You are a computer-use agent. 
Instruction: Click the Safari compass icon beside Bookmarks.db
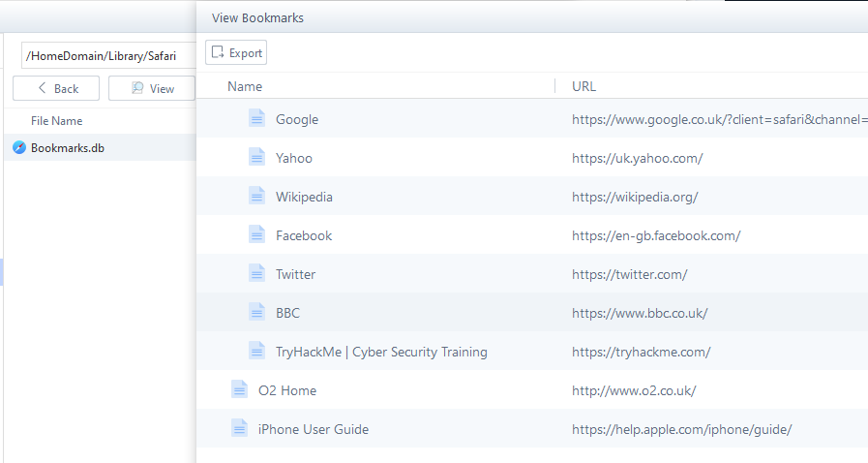pos(19,148)
